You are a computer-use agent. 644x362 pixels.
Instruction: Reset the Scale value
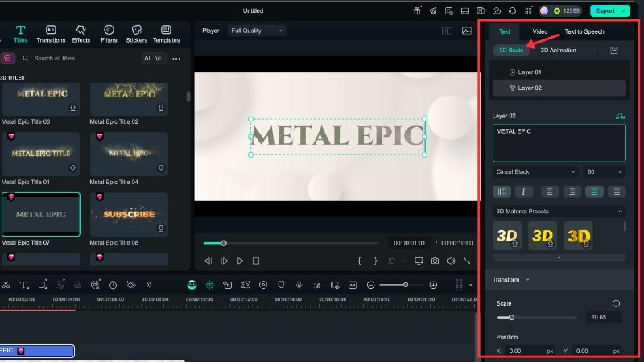pos(616,303)
